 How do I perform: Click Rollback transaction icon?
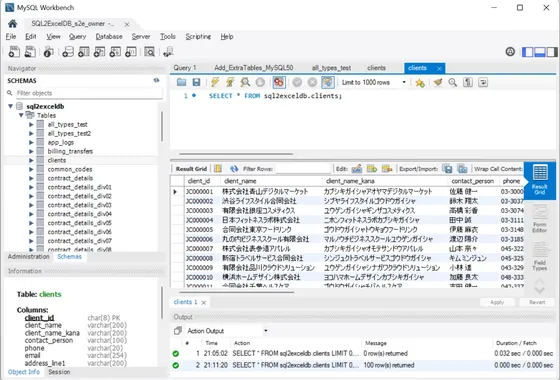312,82
